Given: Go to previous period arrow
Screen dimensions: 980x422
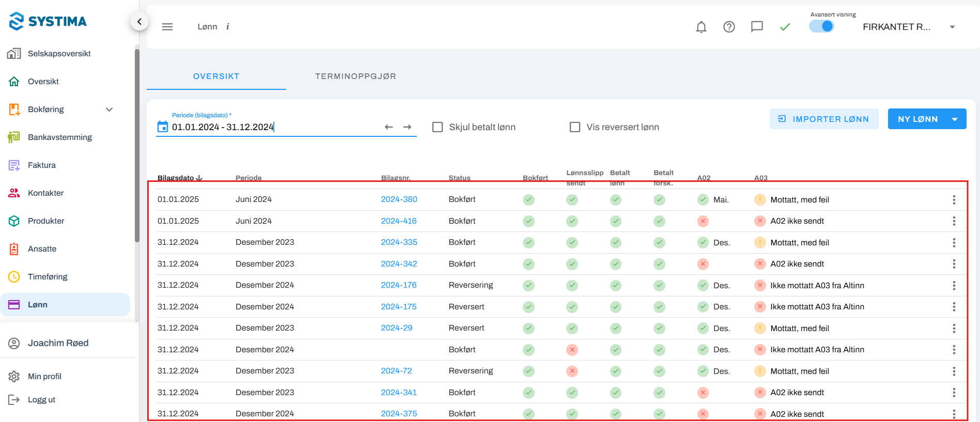Looking at the screenshot, I should pos(389,127).
